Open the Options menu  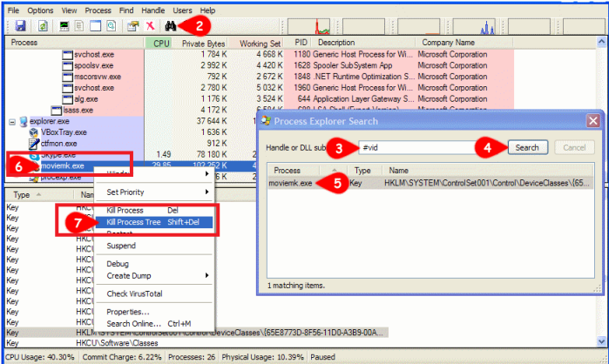coord(40,10)
